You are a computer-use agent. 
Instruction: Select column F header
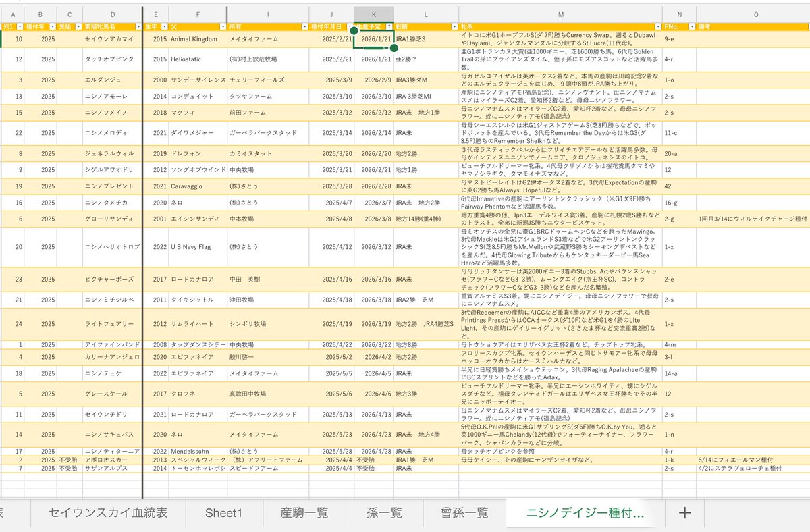197,15
